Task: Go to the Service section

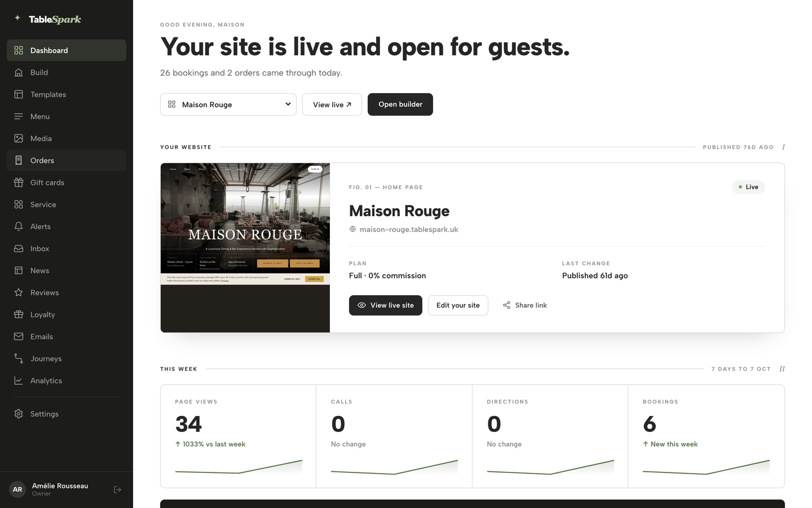Action: [67, 204]
